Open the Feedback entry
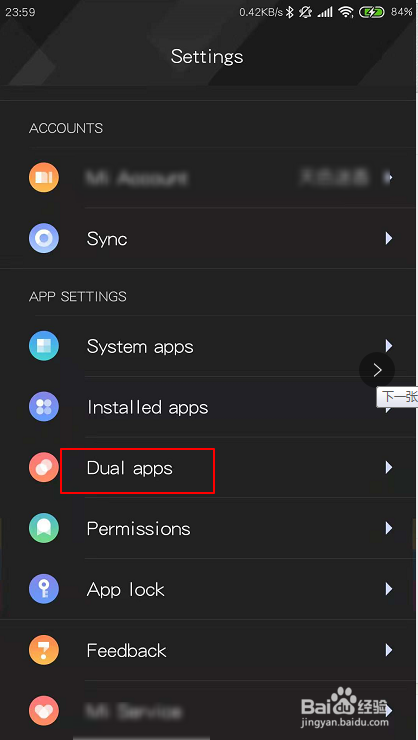 click(x=209, y=650)
